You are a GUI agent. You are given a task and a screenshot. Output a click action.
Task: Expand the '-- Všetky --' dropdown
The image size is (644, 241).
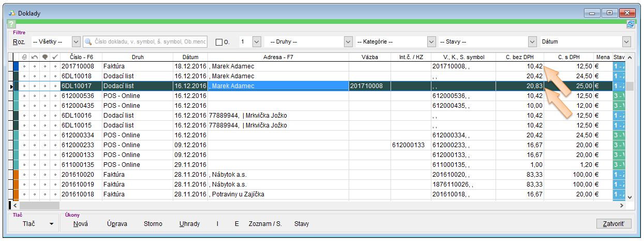pyautogui.click(x=76, y=42)
